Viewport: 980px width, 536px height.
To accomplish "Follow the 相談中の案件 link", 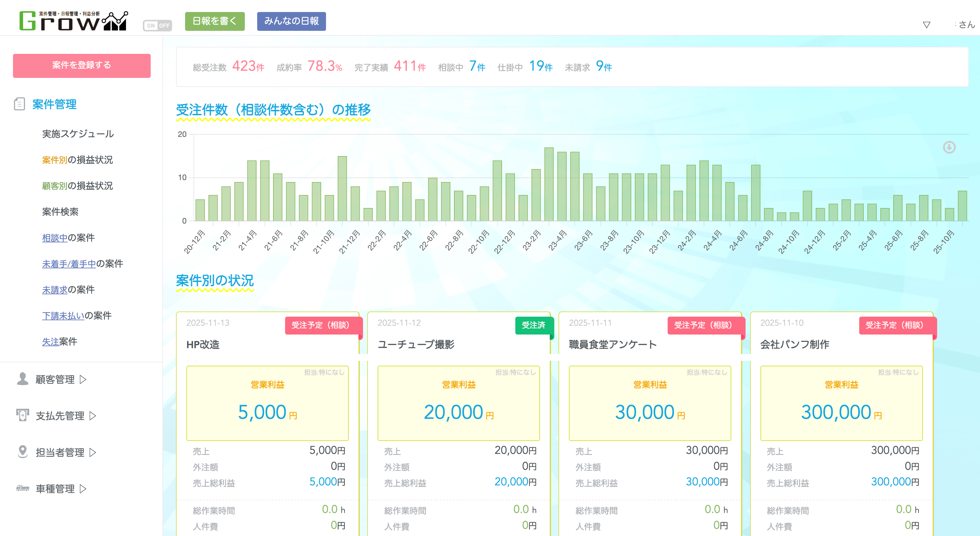I will pyautogui.click(x=55, y=238).
